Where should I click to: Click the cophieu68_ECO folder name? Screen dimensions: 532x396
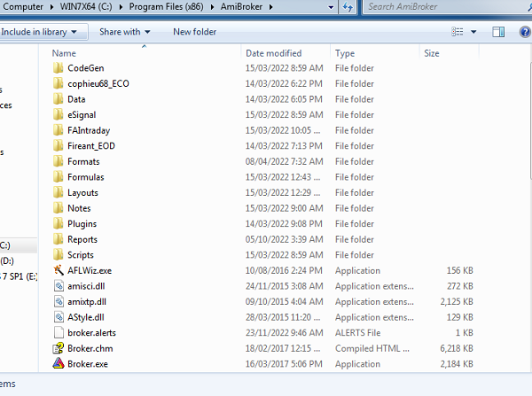tap(98, 84)
